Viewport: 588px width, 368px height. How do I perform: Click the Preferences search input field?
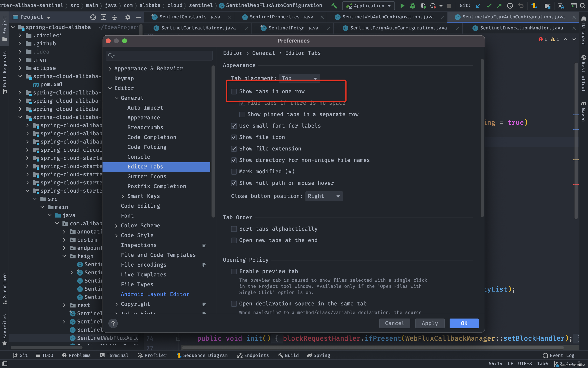click(x=159, y=56)
